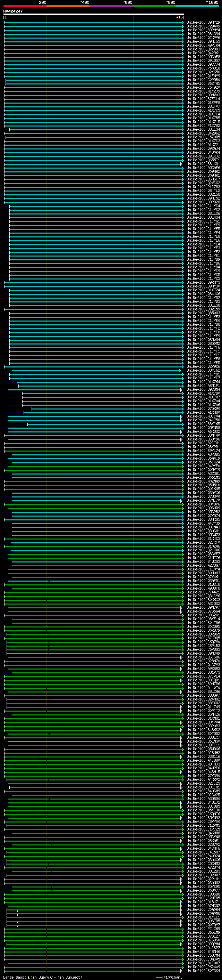Viewport: 222px width, 980px height.
Task: Select the UniRef100_Q3AGU1 label
Action: pos(203,531)
